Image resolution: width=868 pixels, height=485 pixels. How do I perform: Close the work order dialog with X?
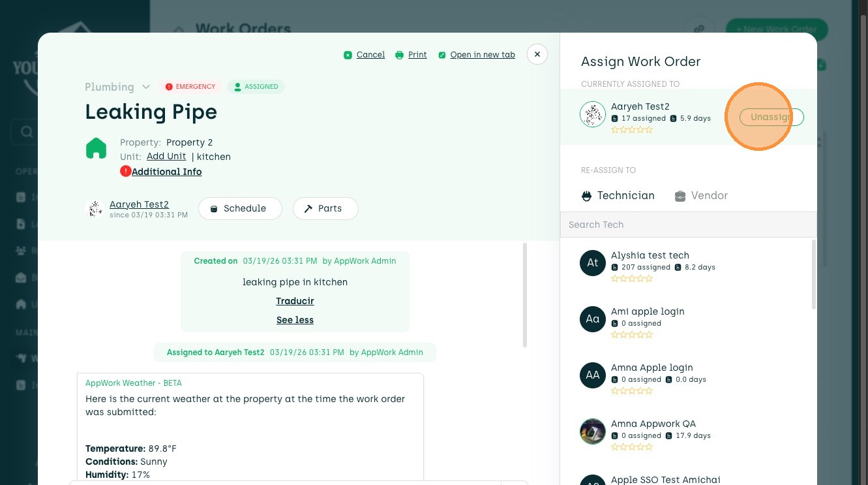pos(537,54)
